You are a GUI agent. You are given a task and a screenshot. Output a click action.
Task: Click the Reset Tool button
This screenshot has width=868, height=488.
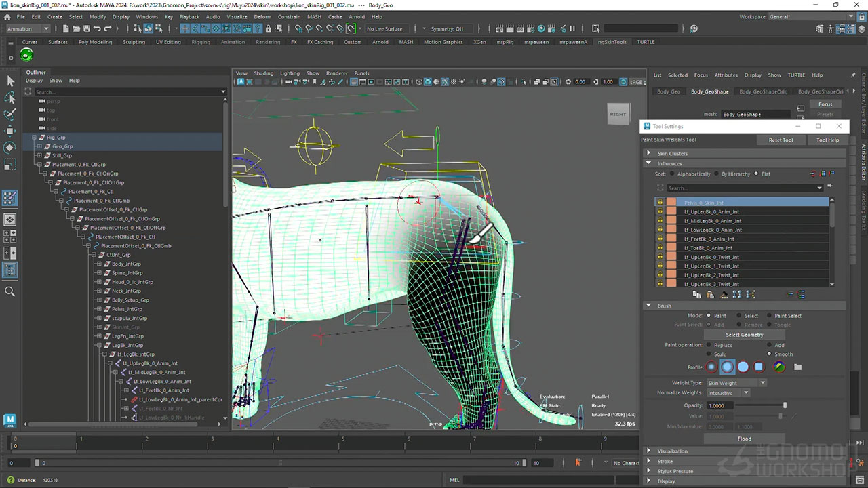(781, 140)
